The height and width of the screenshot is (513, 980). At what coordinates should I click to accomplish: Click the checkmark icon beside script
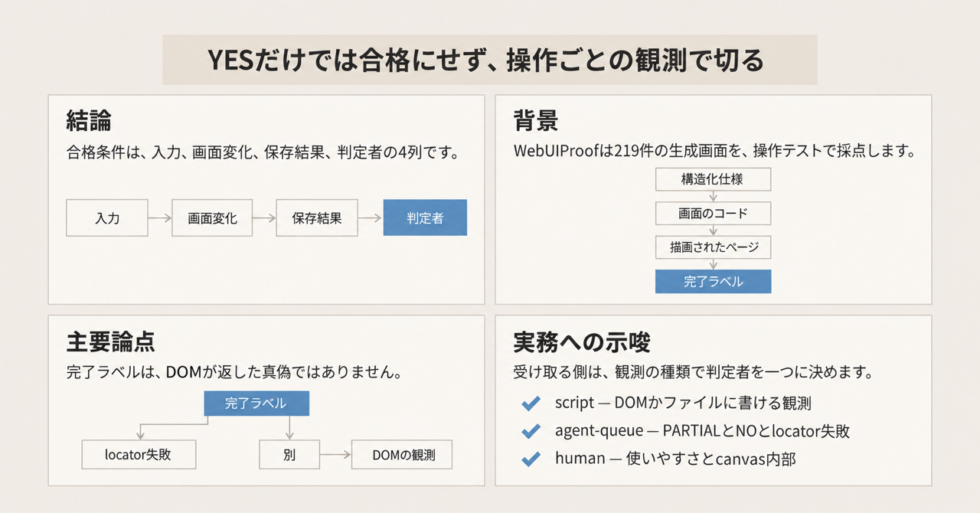(x=530, y=404)
